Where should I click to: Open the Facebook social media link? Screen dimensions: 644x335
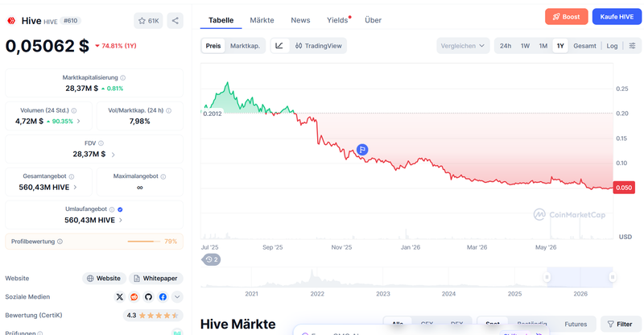[163, 297]
